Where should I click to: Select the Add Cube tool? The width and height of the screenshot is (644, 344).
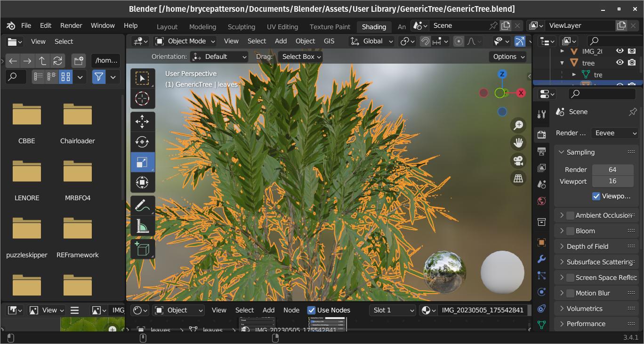click(x=142, y=249)
